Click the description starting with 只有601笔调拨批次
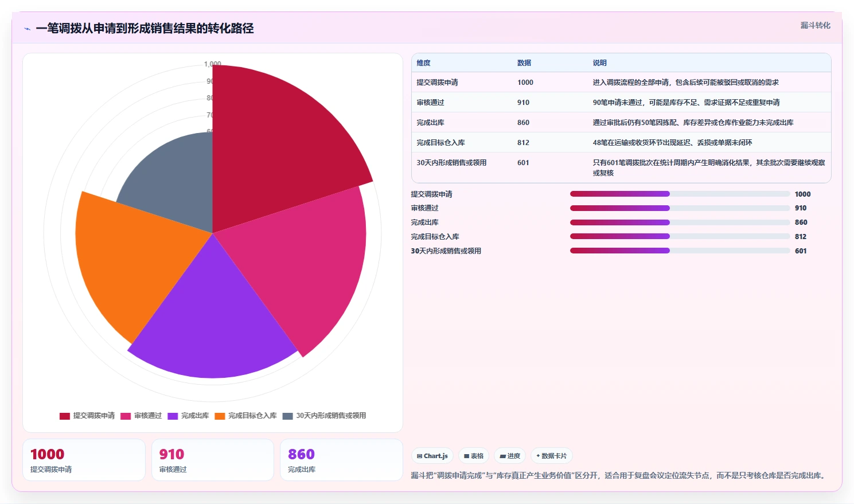This screenshot has height=504, width=854. click(709, 168)
